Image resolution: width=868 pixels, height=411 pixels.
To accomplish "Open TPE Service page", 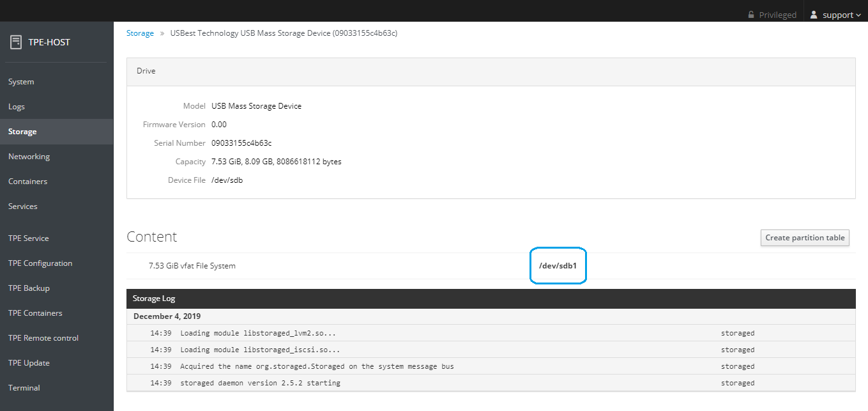I will pyautogui.click(x=29, y=238).
